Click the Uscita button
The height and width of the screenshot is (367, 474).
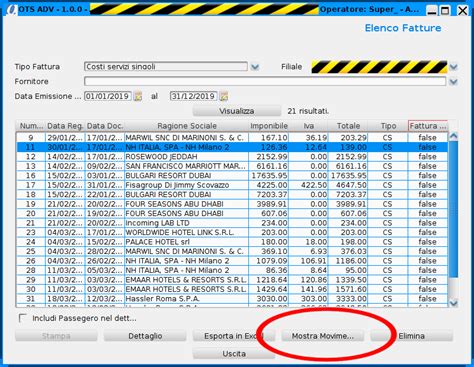coord(234,354)
